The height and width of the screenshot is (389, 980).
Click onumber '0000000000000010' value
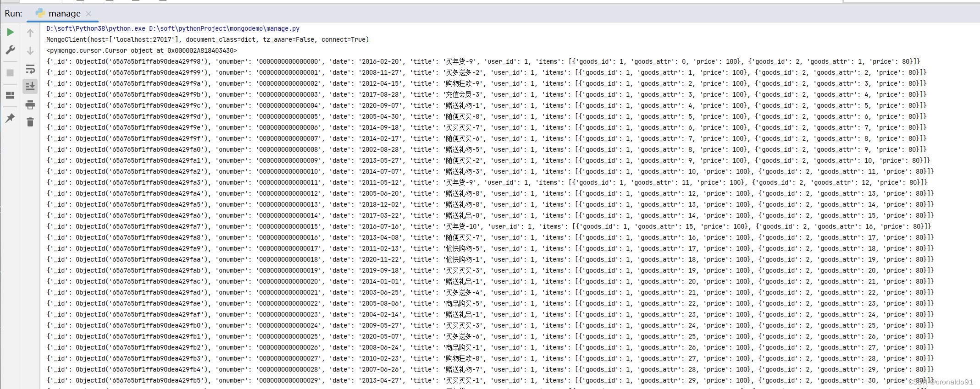(x=289, y=171)
